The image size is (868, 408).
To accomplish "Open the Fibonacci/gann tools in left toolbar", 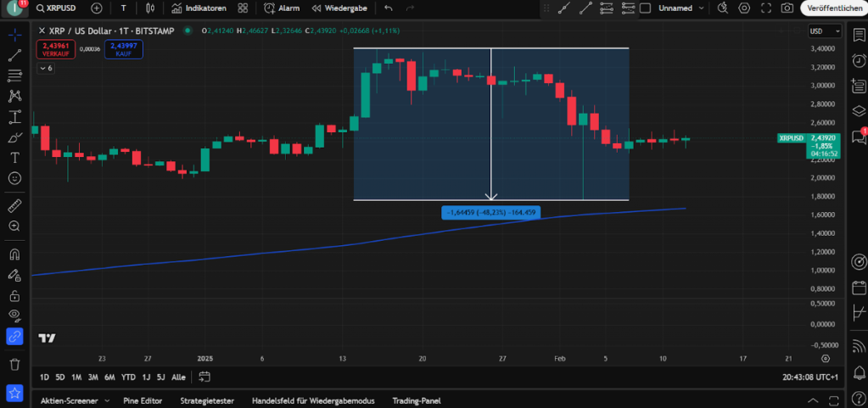I will coord(15,75).
